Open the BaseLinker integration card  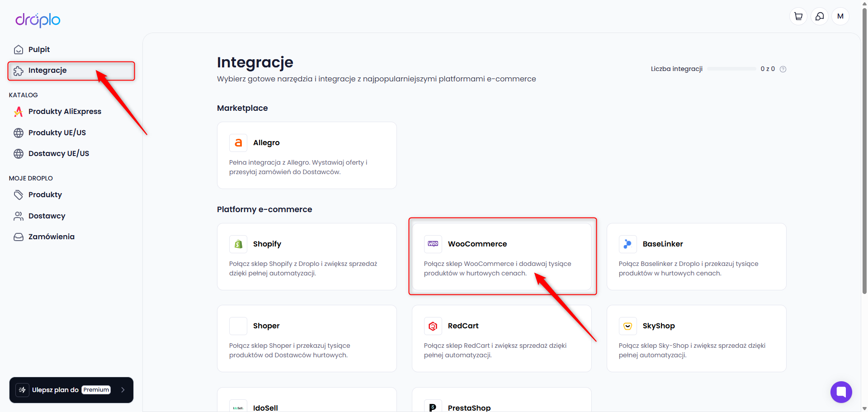click(x=697, y=256)
